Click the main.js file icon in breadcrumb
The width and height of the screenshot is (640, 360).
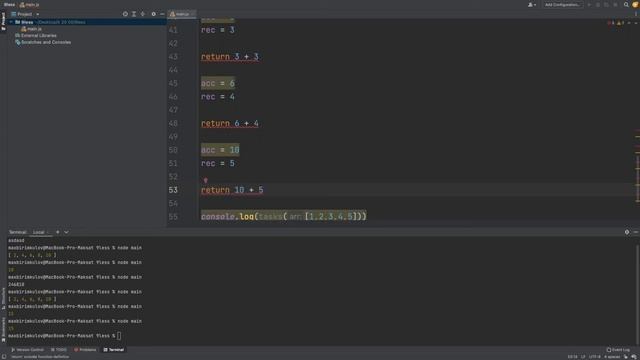(x=22, y=4)
